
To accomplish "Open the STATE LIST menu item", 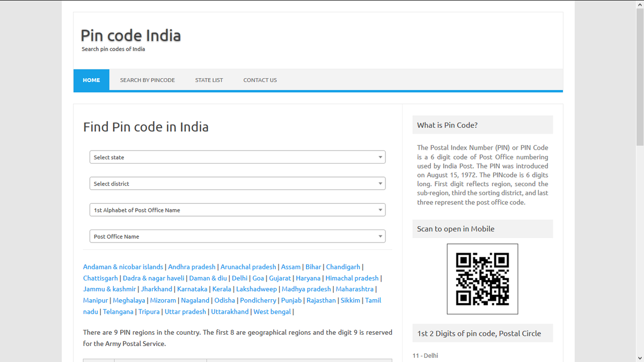I will [209, 80].
